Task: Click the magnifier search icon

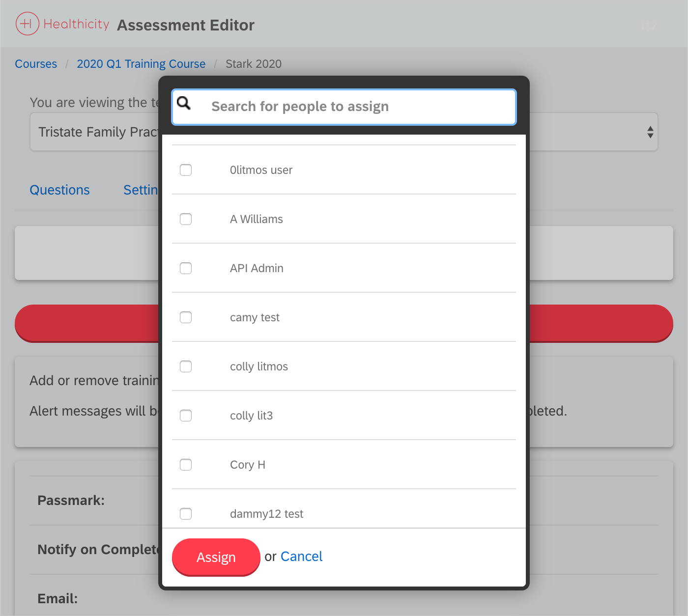Action: [184, 103]
